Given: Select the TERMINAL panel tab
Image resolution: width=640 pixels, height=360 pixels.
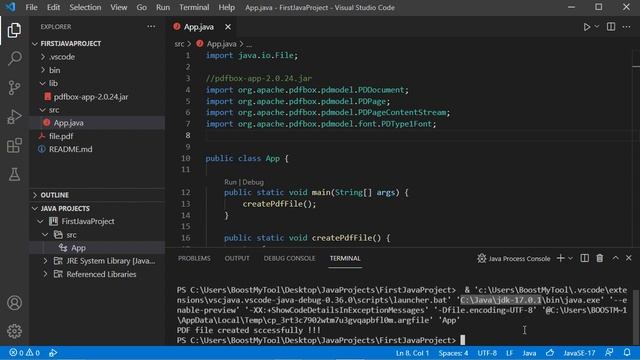Looking at the screenshot, I should [x=345, y=258].
